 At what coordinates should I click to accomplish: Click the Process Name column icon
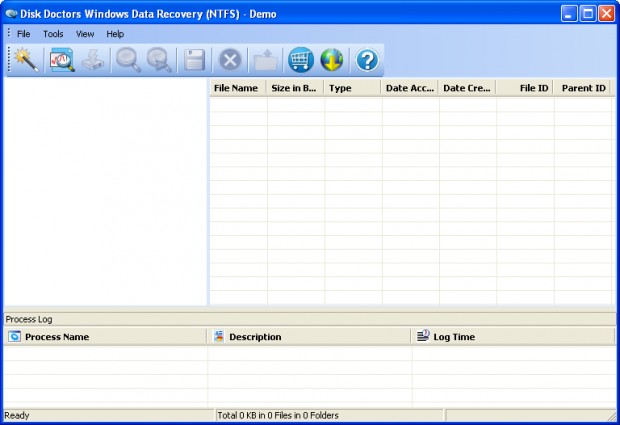tap(15, 336)
